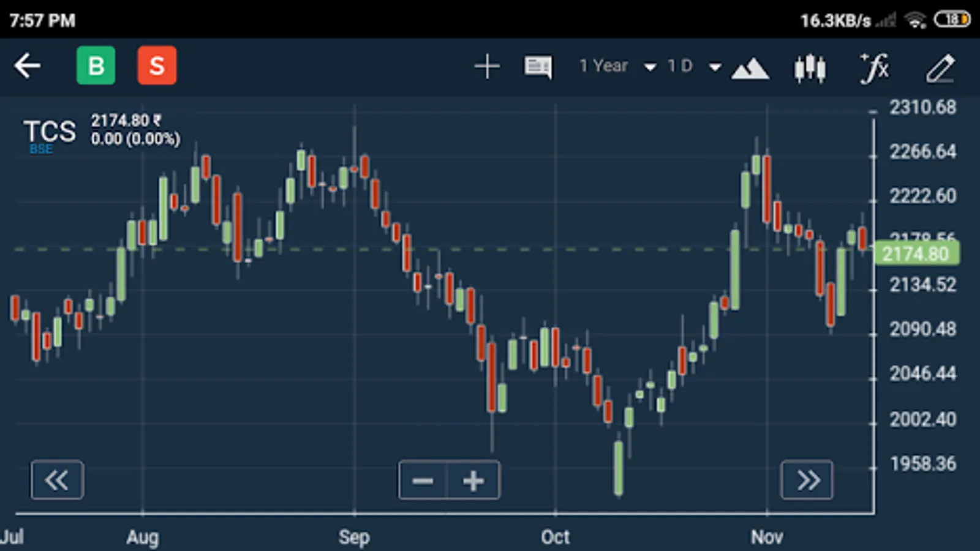Select the mountain area chart icon
This screenshot has width=980, height=551.
750,69
